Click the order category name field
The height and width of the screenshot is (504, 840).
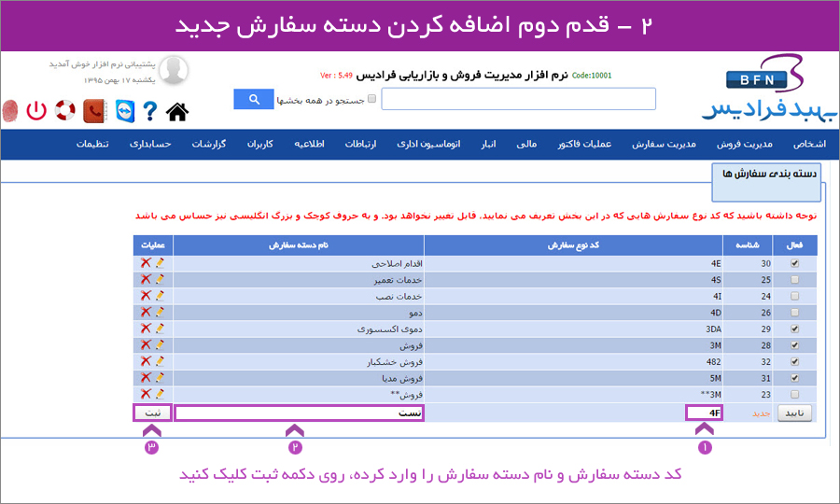pyautogui.click(x=300, y=413)
